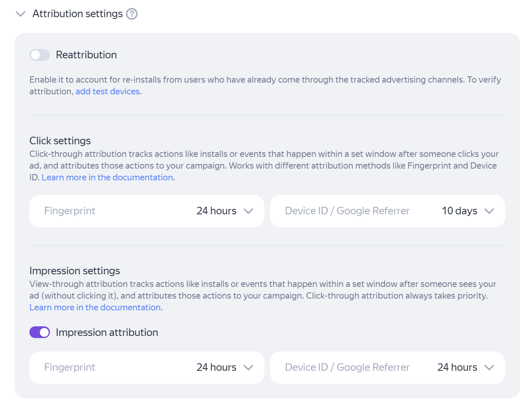Open Click settings documentation link
This screenshot has height=406, width=532.
click(107, 177)
